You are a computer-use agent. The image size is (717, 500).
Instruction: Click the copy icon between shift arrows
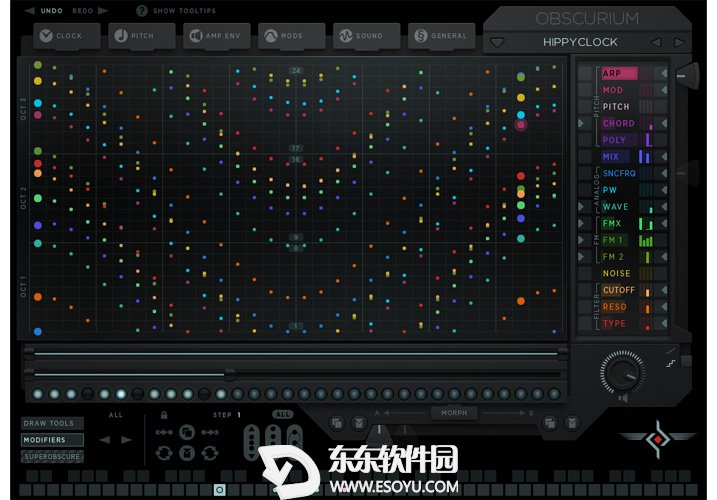tap(187, 432)
